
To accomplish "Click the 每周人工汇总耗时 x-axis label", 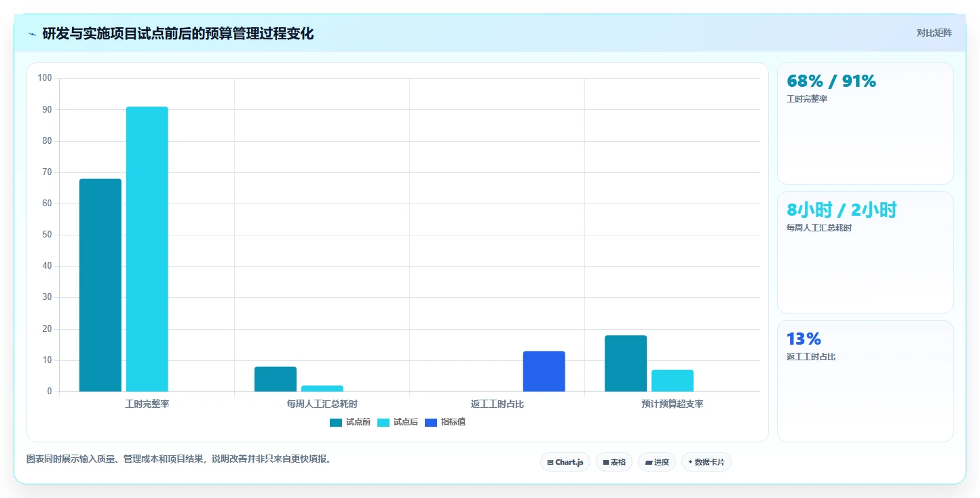I will pyautogui.click(x=322, y=404).
